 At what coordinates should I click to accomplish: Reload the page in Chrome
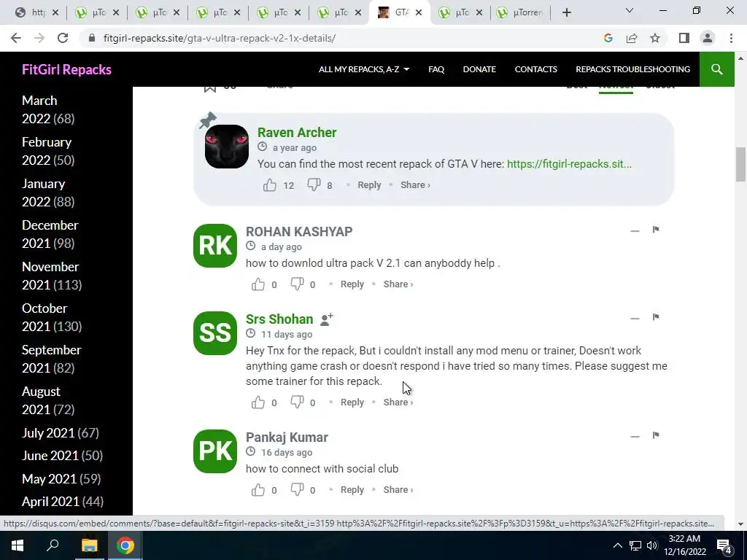(x=63, y=38)
